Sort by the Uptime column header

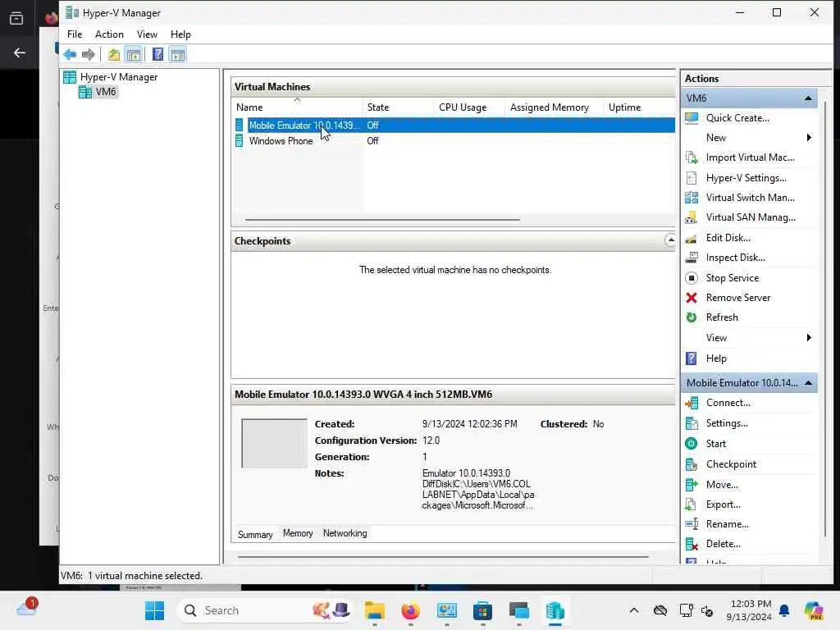(638, 107)
